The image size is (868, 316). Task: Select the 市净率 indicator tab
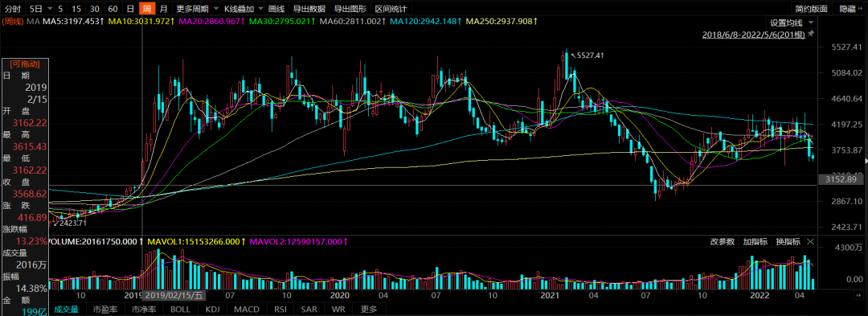pos(145,310)
